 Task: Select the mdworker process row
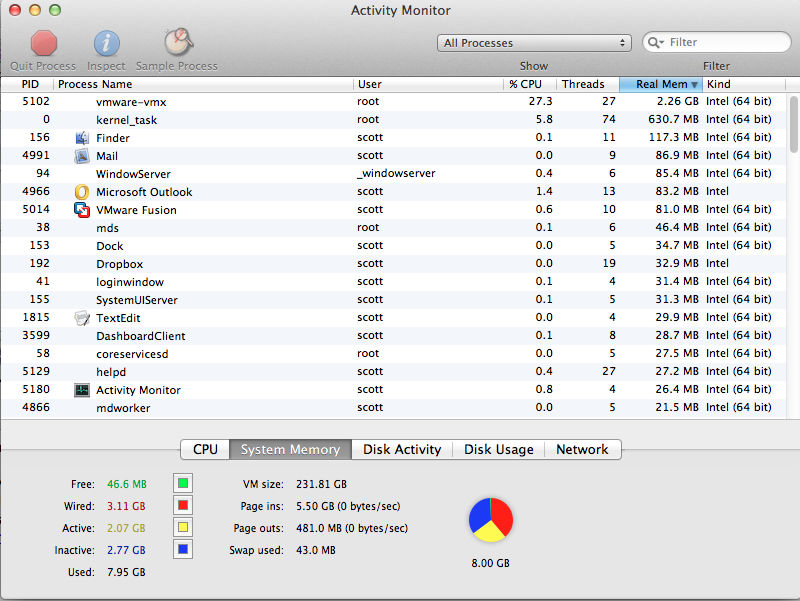click(x=393, y=408)
